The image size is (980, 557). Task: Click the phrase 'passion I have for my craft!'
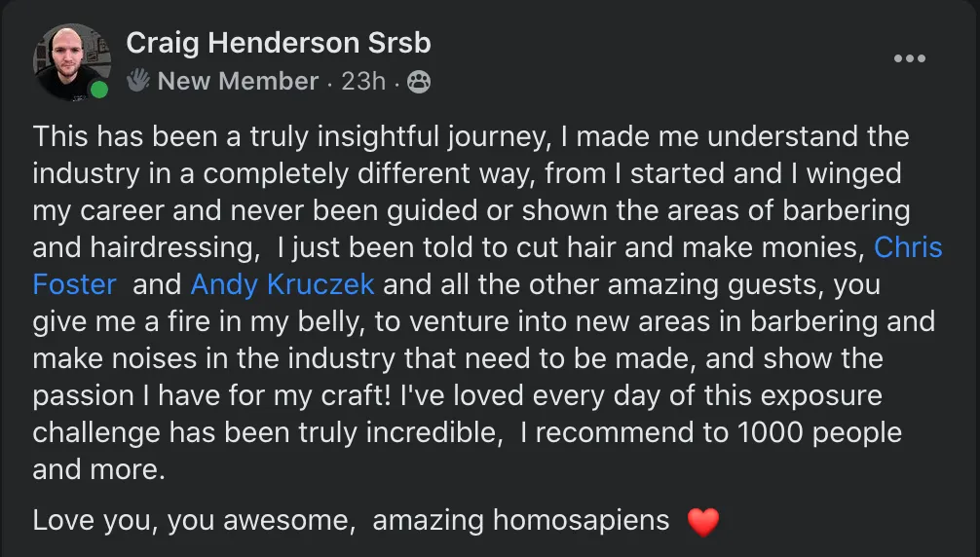coord(211,396)
